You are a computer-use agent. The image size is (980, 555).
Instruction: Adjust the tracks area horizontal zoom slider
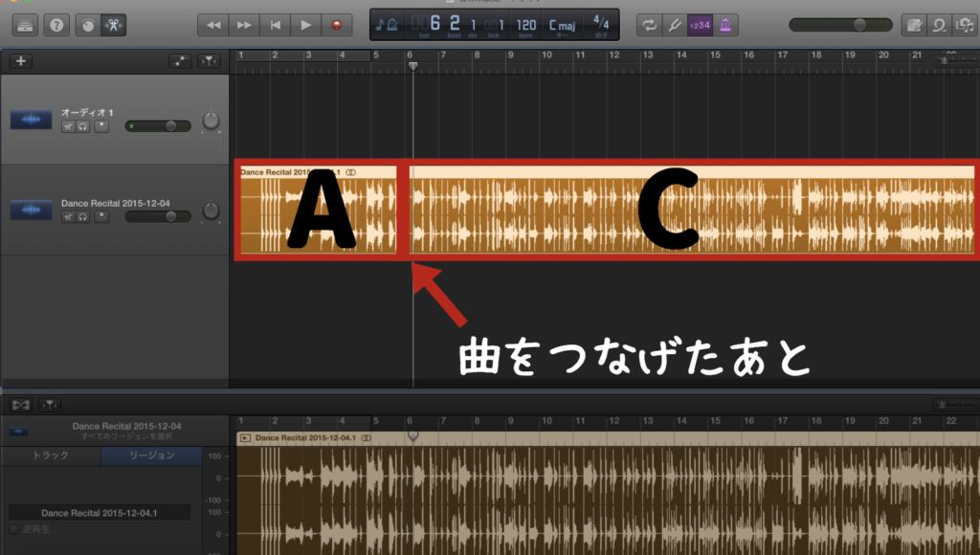(x=956, y=60)
